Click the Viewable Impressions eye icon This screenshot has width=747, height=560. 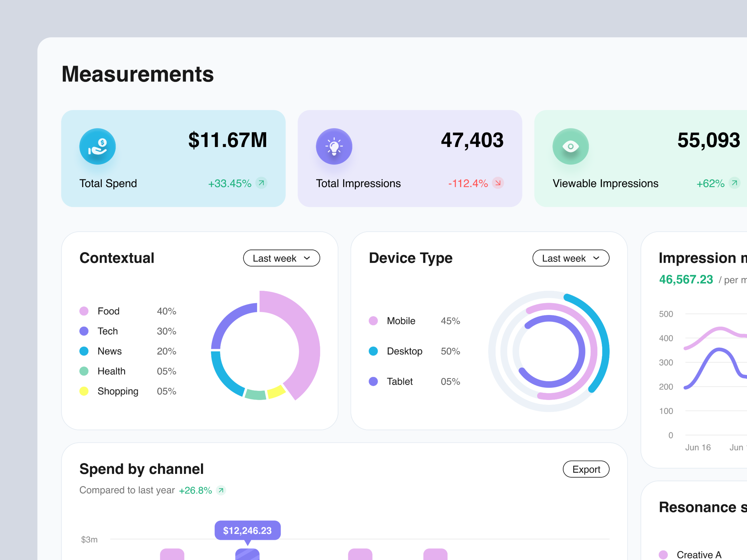[571, 147]
